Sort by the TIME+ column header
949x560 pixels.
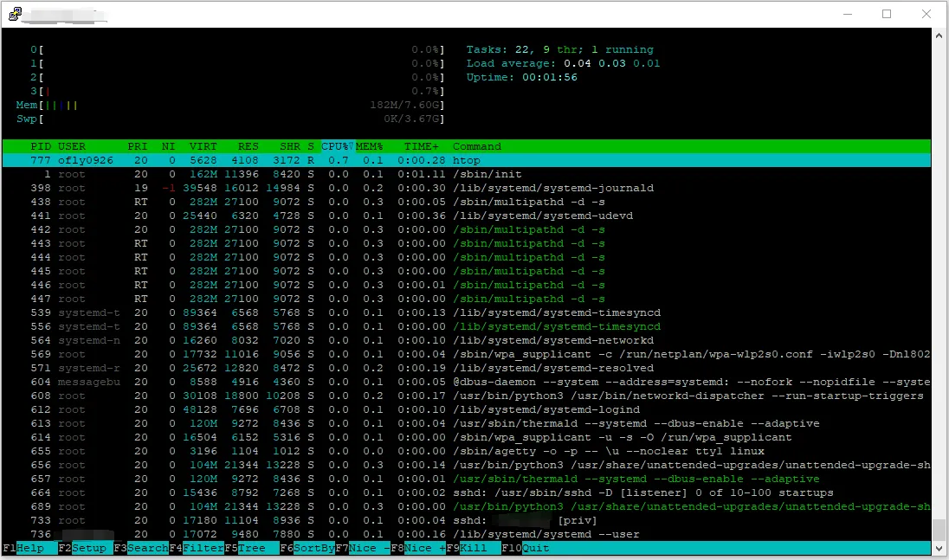coord(422,146)
